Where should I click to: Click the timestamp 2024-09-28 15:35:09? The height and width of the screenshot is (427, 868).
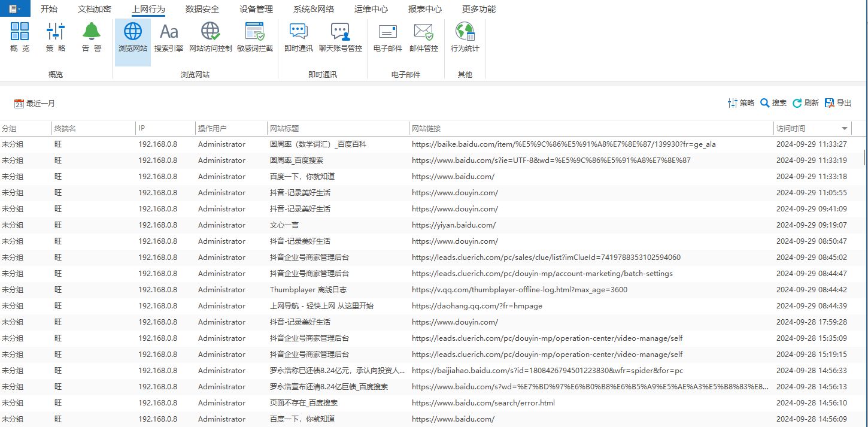pyautogui.click(x=812, y=338)
